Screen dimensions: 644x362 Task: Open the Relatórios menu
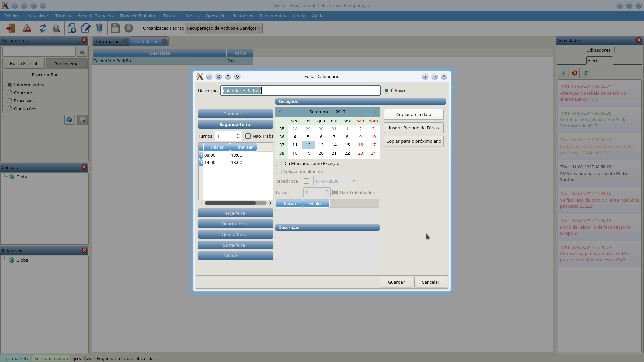(243, 16)
